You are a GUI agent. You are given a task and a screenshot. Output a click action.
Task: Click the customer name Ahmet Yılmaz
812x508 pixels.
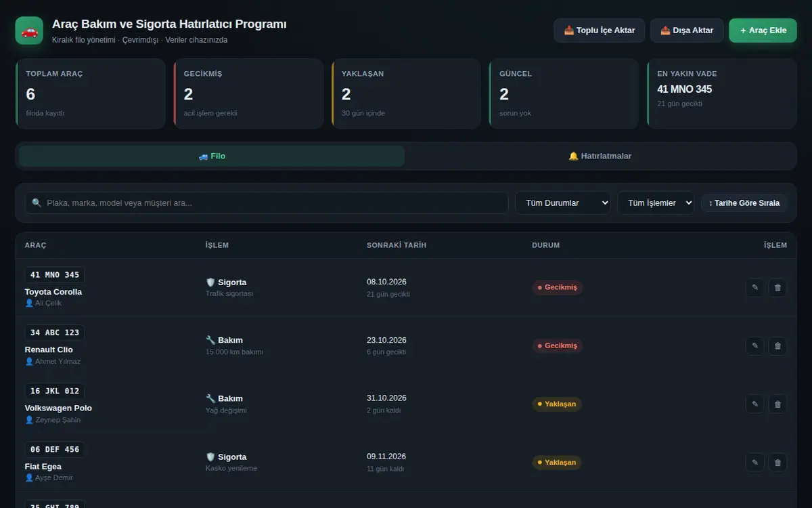[58, 361]
